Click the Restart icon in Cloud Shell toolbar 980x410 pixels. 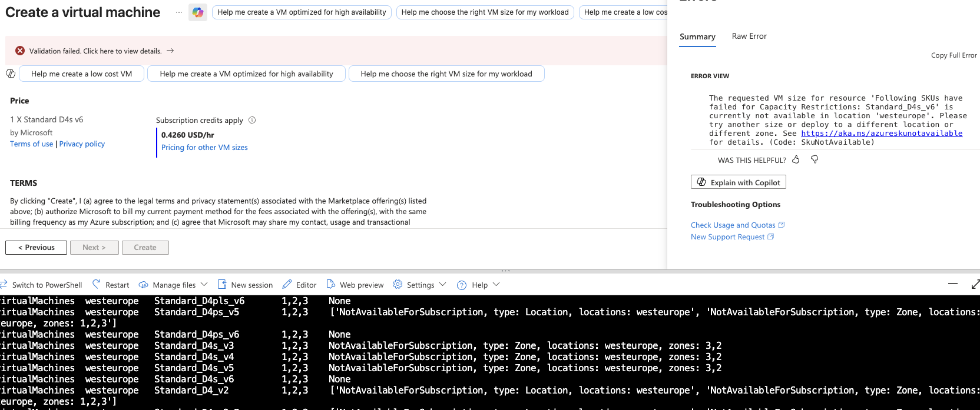[97, 284]
